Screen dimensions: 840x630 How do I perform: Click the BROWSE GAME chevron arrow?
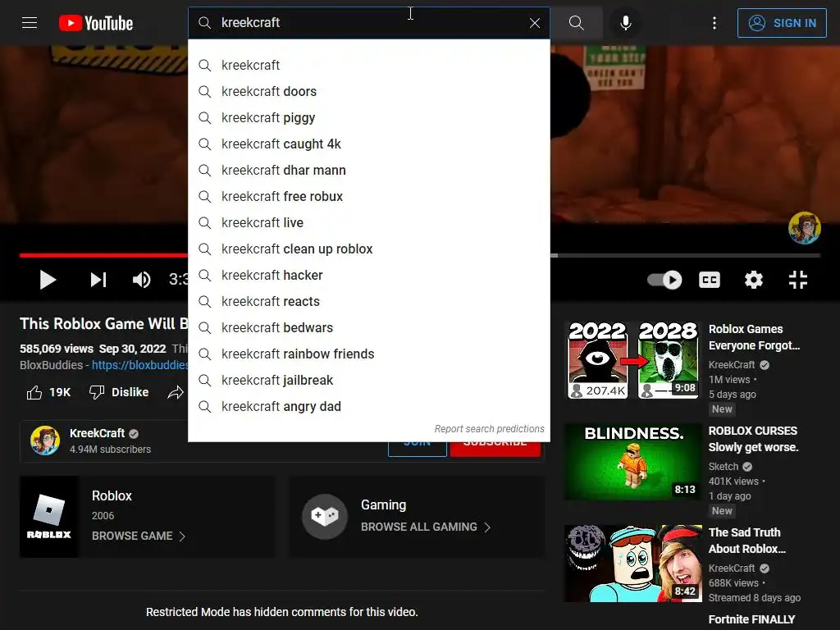(x=182, y=536)
